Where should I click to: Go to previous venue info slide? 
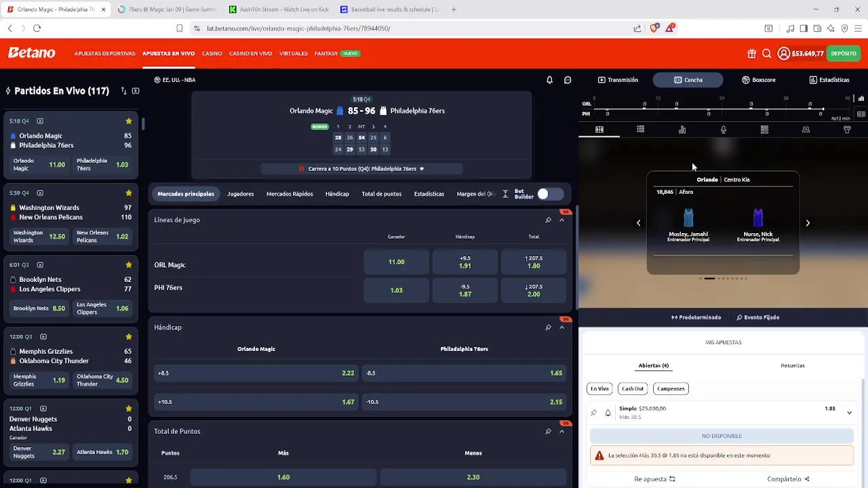(638, 223)
